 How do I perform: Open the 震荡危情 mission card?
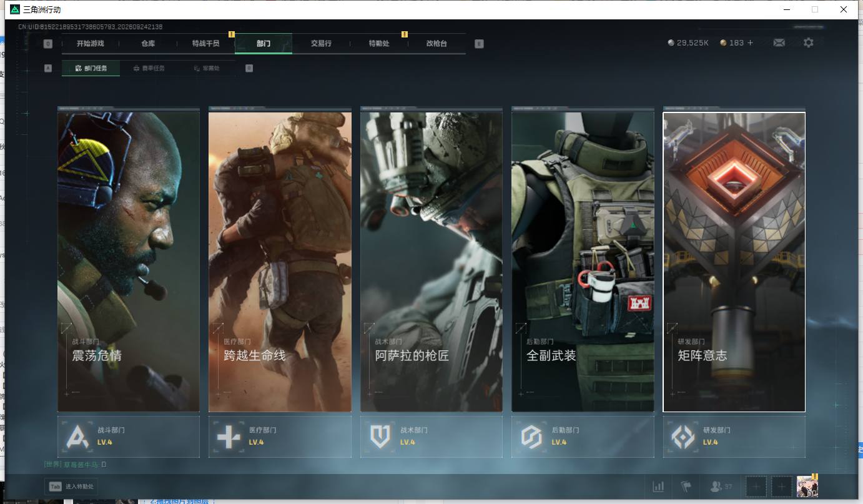pyautogui.click(x=129, y=262)
